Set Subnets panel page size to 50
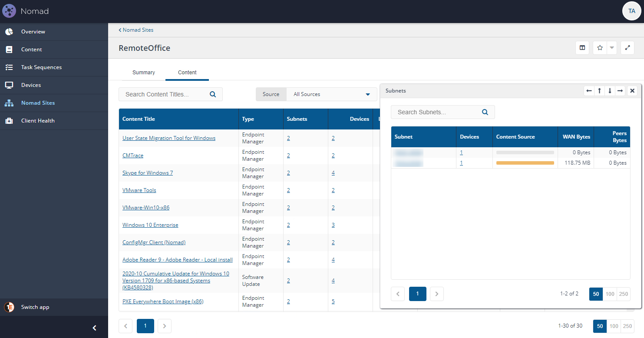The width and height of the screenshot is (644, 338). point(596,294)
